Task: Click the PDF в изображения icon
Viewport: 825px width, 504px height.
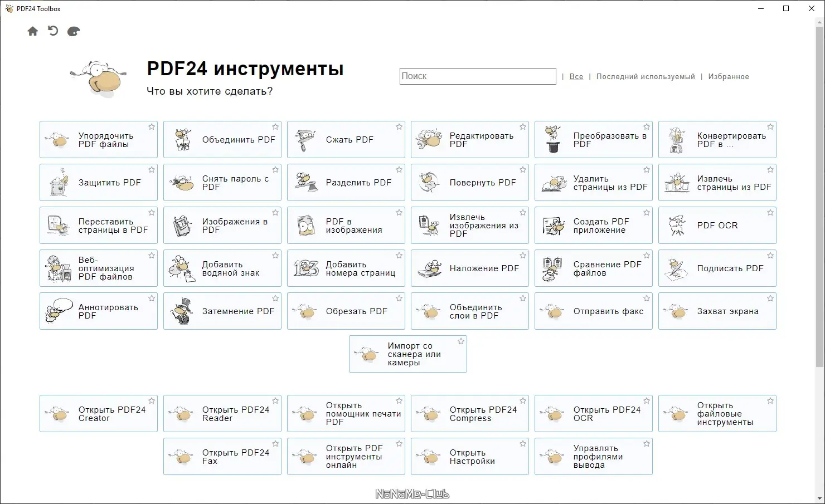Action: pos(306,226)
